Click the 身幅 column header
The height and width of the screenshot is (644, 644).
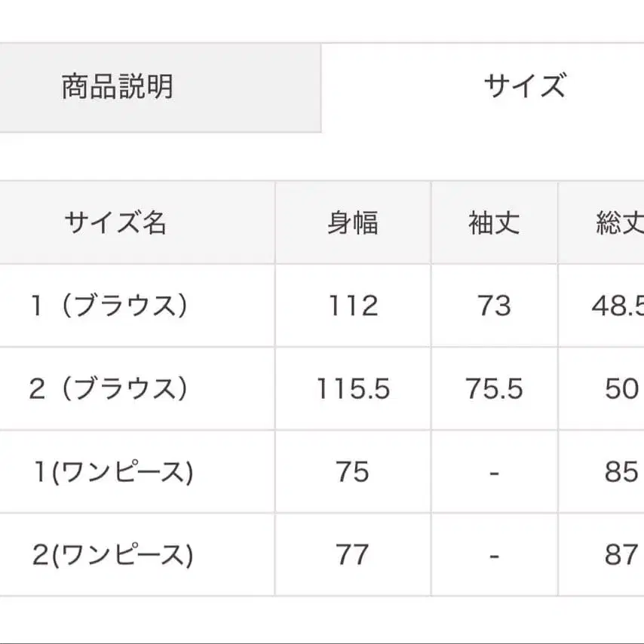[x=352, y=223]
